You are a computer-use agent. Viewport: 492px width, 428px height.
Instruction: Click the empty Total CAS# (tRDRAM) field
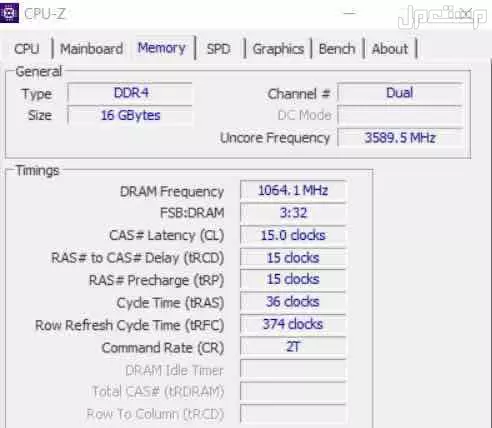pos(293,392)
